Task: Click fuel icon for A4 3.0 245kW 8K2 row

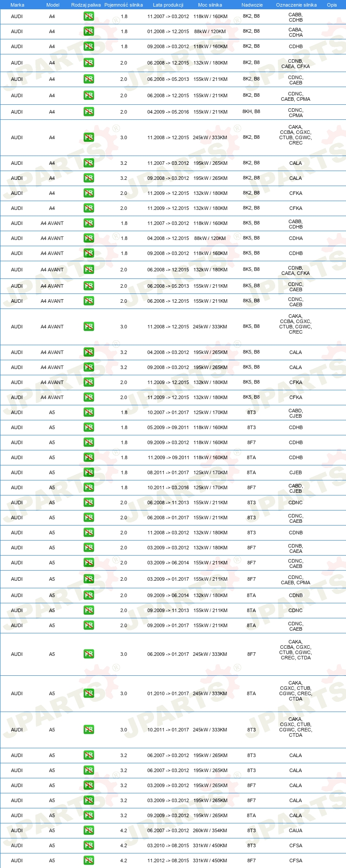Action: click(x=88, y=137)
